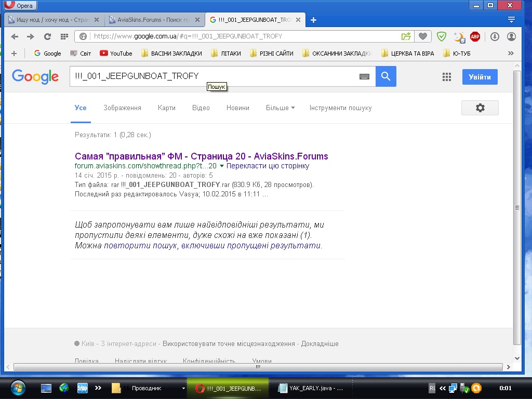Open the Windows Start button
This screenshot has width=532, height=399.
(x=18, y=388)
